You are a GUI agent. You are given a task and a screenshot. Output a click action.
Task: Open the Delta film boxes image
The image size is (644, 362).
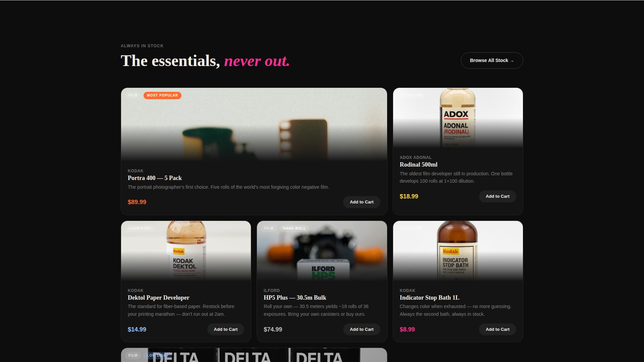point(254,355)
